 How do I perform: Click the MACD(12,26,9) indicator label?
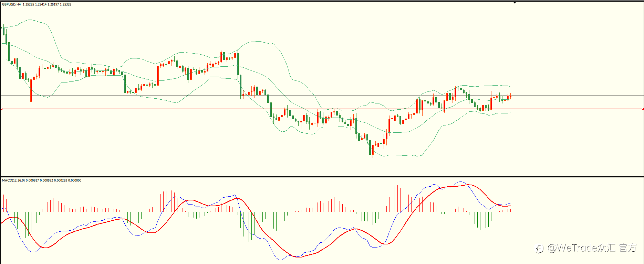pyautogui.click(x=13, y=180)
